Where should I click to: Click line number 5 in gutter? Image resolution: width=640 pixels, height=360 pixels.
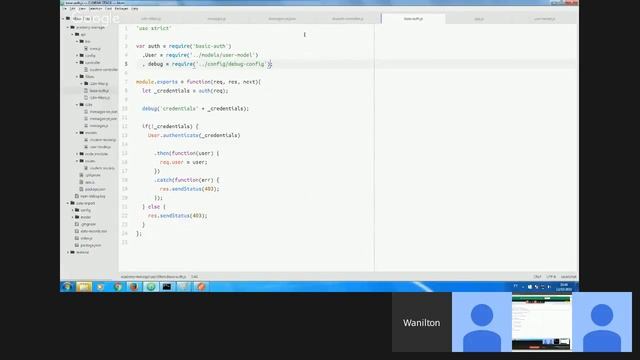click(x=126, y=64)
